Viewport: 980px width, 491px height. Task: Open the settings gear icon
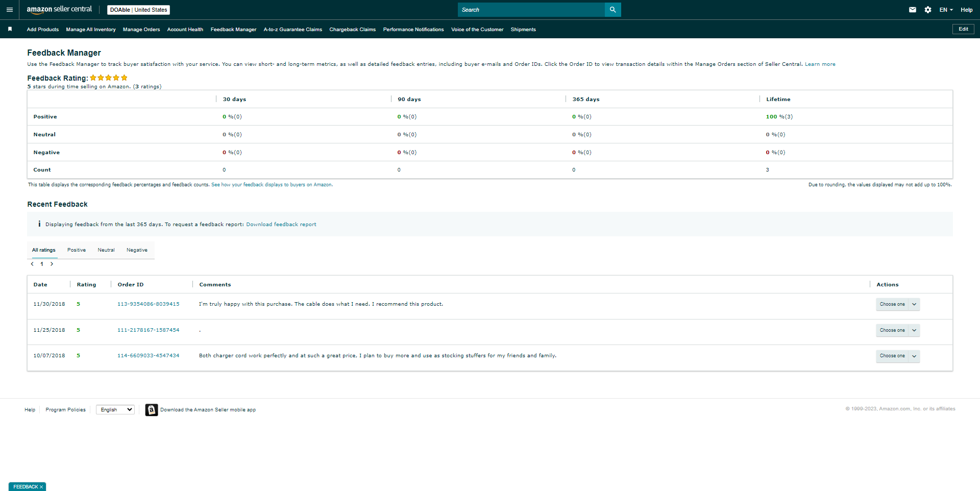[x=928, y=10]
